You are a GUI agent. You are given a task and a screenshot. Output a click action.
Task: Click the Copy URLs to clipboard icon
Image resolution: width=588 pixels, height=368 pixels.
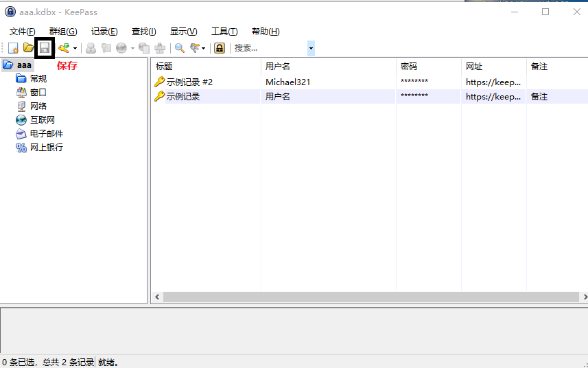click(144, 48)
